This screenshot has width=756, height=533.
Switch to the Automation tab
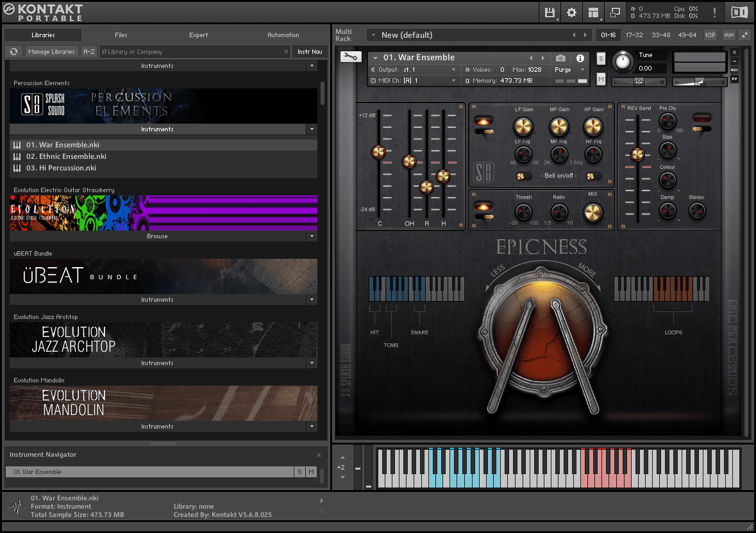point(283,35)
